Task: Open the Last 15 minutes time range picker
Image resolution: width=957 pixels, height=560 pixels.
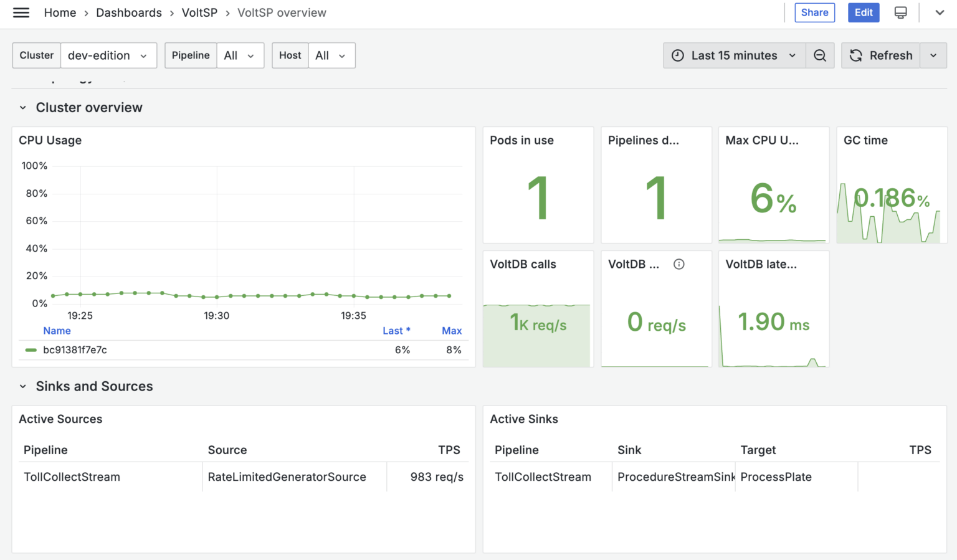Action: click(733, 55)
